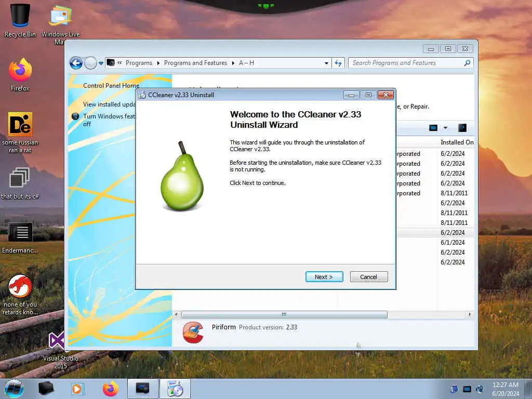Click Next in the CCleaner uninstall wizard
The height and width of the screenshot is (399, 532).
coord(324,276)
